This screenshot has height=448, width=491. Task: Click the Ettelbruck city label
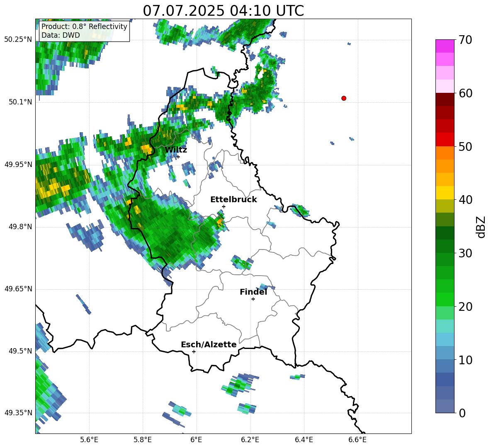(233, 200)
